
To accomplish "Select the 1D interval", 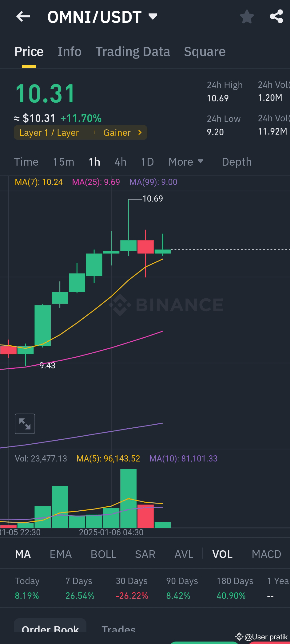I will pyautogui.click(x=147, y=162).
